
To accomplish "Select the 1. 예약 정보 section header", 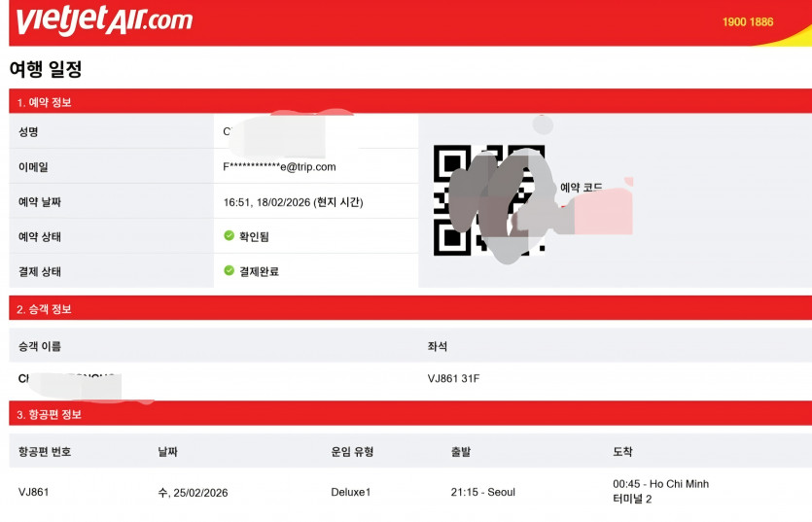I will (410, 102).
